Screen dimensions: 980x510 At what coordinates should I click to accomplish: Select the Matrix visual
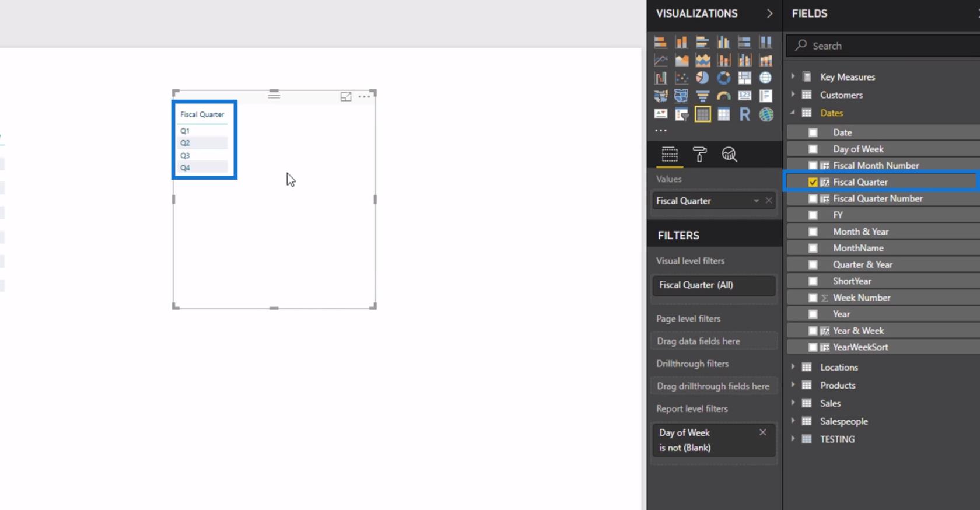click(723, 114)
